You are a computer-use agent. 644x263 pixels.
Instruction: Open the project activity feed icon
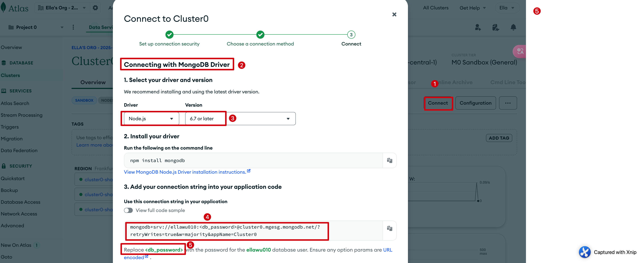pyautogui.click(x=495, y=27)
